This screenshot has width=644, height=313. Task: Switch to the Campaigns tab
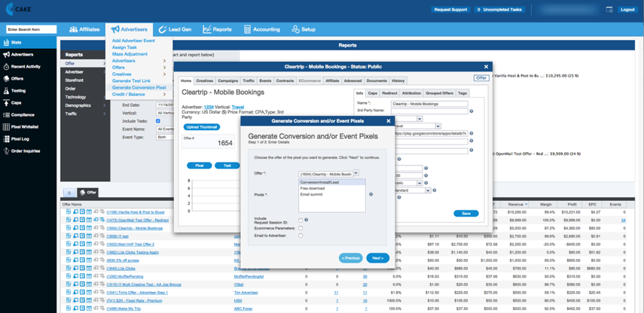[x=228, y=81]
